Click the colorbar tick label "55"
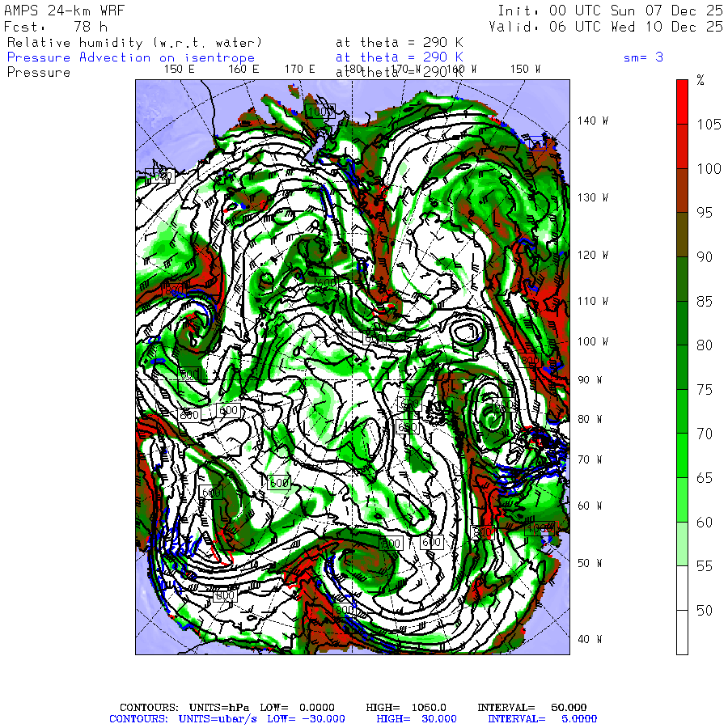728x728 pixels. click(705, 566)
